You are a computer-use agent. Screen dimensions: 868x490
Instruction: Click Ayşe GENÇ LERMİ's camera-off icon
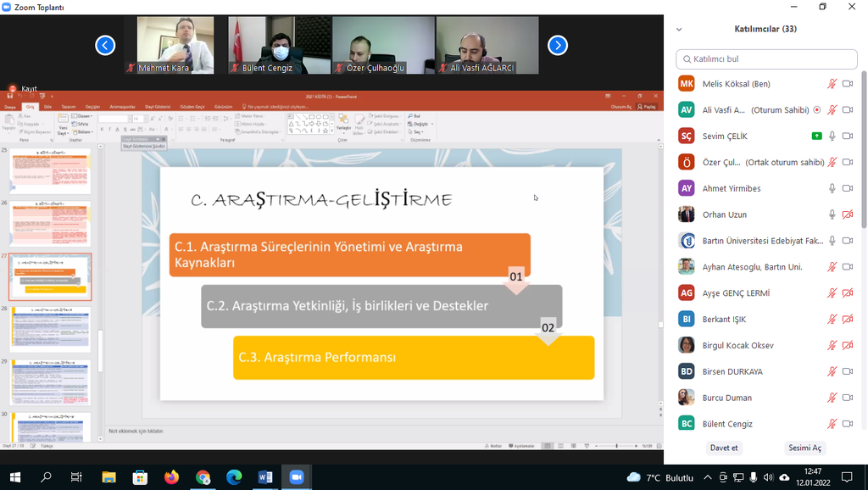(x=848, y=293)
